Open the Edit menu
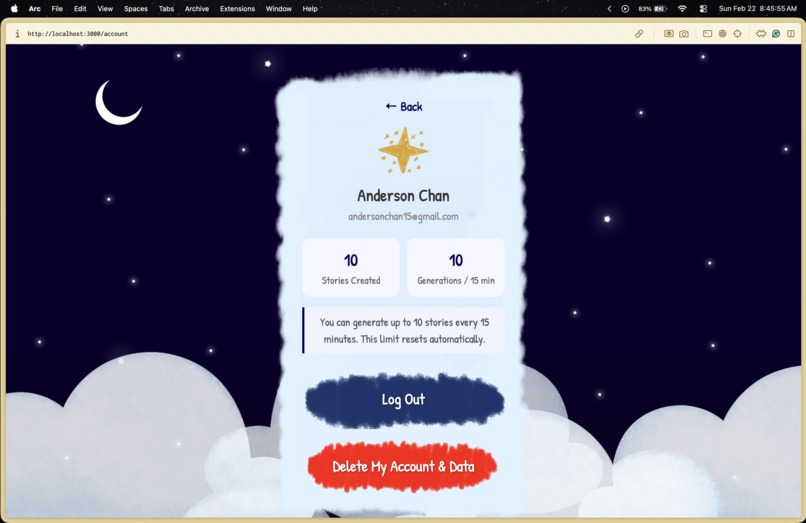 (x=80, y=9)
